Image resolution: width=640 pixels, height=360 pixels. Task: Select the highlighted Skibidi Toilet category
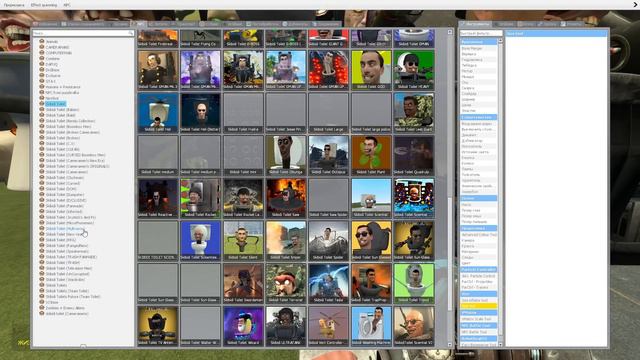(55, 104)
